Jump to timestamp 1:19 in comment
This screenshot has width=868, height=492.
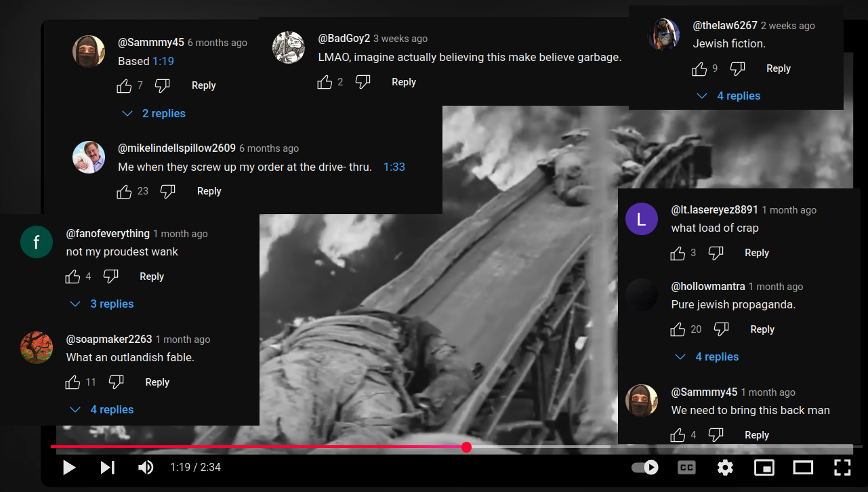click(x=163, y=61)
